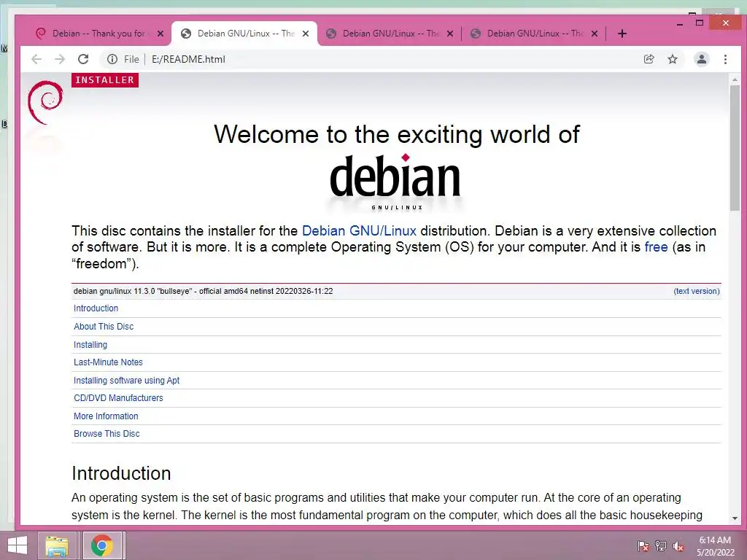Viewport: 747px width, 560px height.
Task: Click the taskbar clock showing 6:14 AM
Action: [x=715, y=545]
